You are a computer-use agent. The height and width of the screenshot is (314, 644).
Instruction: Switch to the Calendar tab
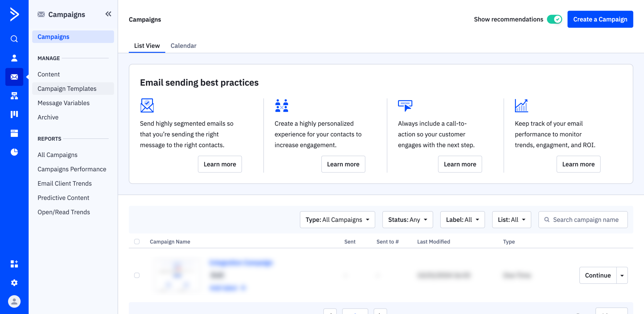[183, 46]
